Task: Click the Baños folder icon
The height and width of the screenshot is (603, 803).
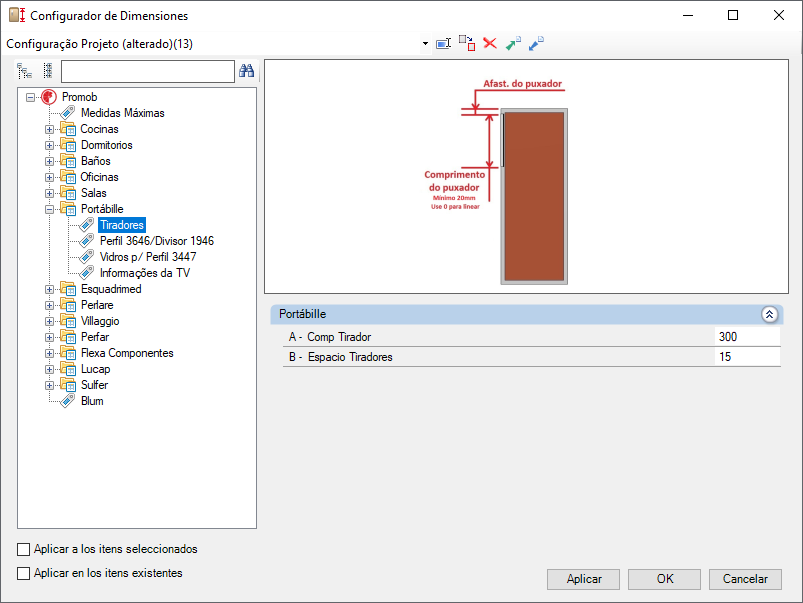Action: point(68,161)
